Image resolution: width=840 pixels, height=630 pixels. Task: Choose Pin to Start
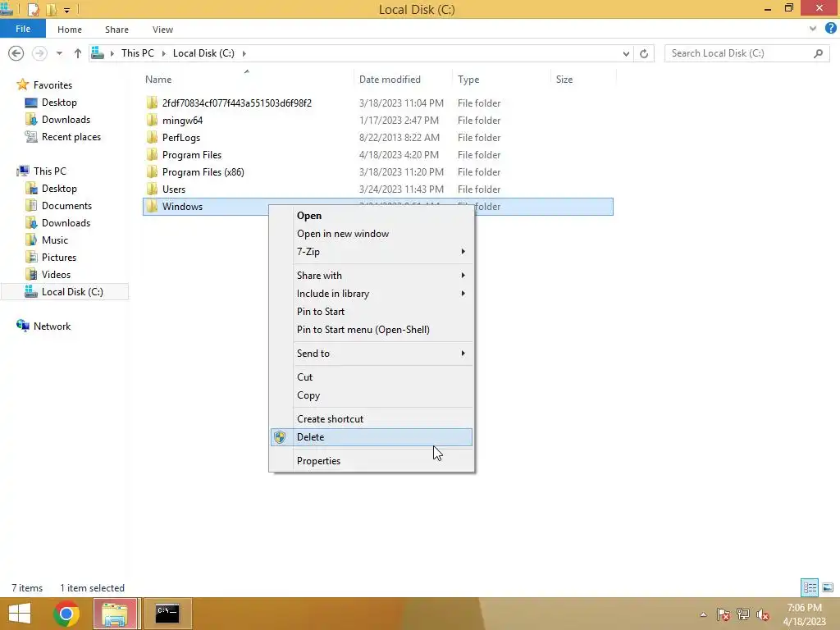[372, 311]
